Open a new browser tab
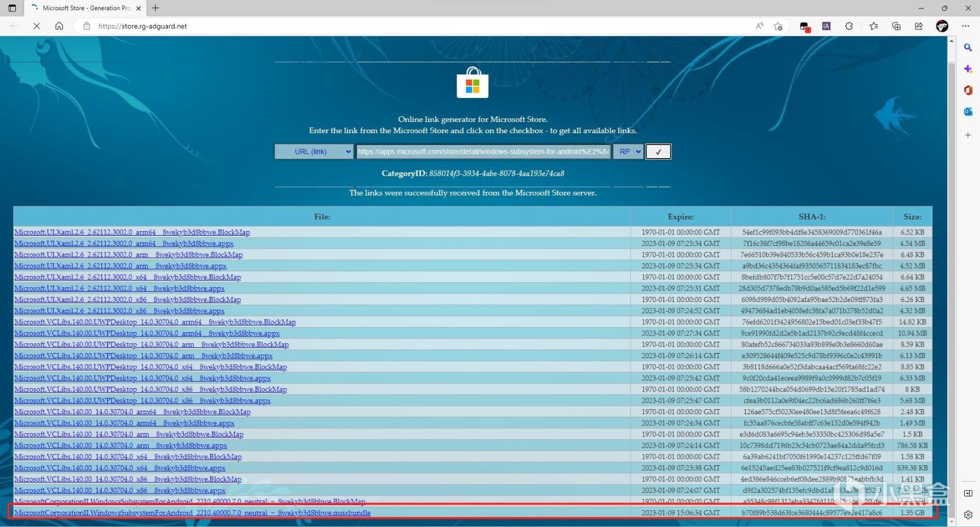Viewport: 980px width, 527px height. [155, 8]
